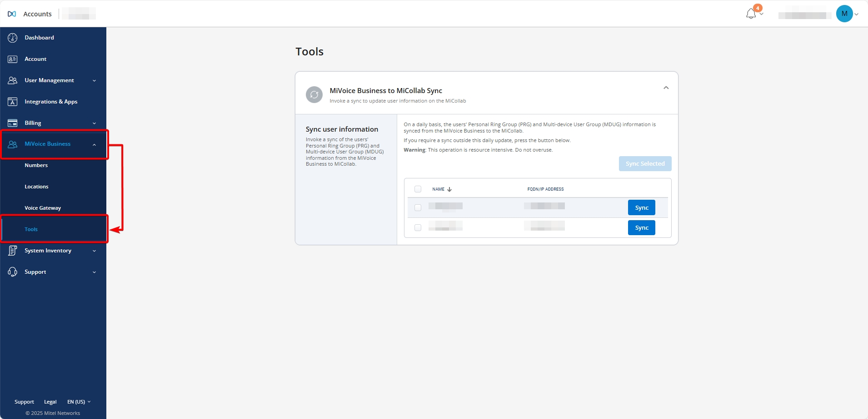This screenshot has height=419, width=868.
Task: Click the Sync Selected button
Action: (645, 164)
